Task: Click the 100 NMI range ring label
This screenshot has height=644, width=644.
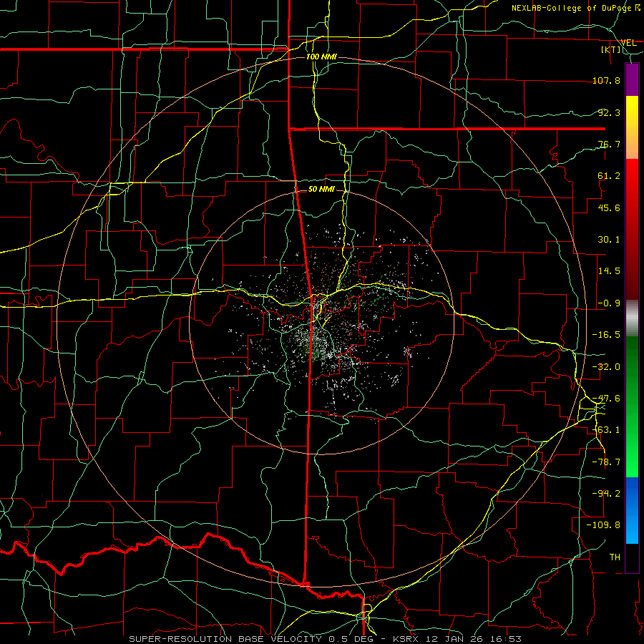Action: point(321,57)
